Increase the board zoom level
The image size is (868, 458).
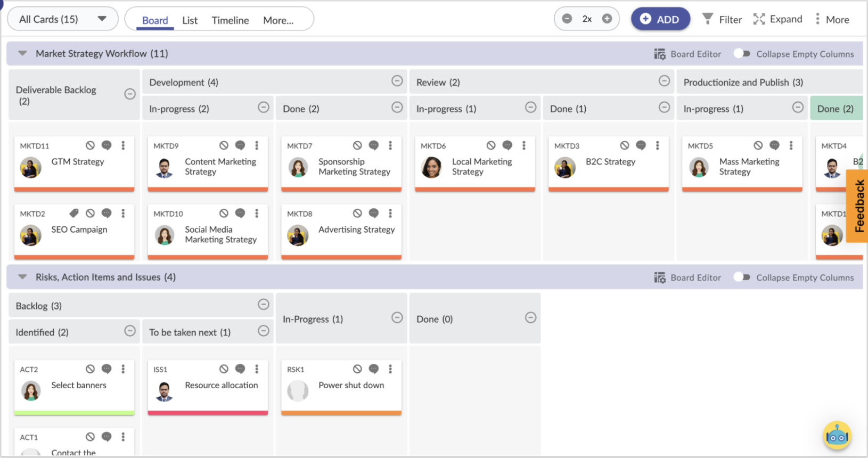(607, 18)
